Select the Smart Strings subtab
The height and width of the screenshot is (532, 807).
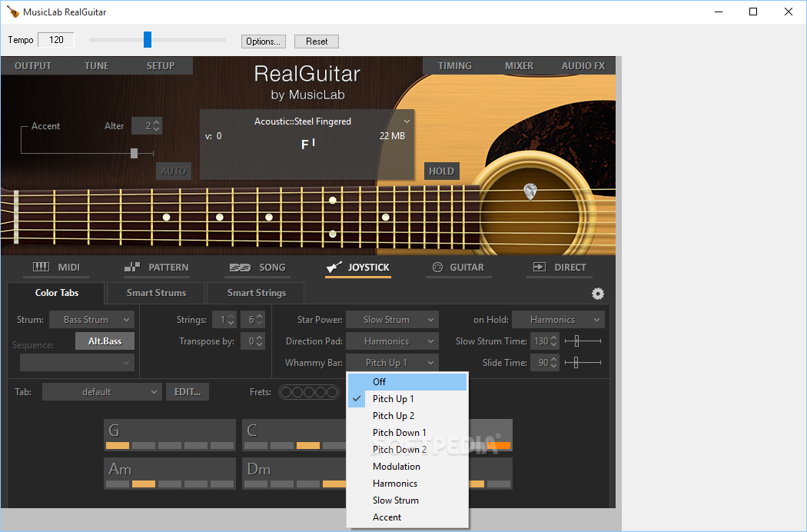coord(256,292)
